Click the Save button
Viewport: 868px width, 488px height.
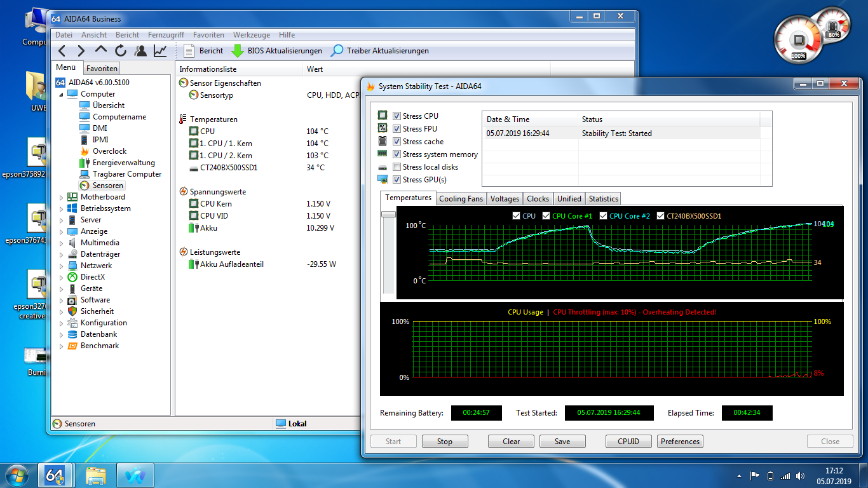(562, 442)
